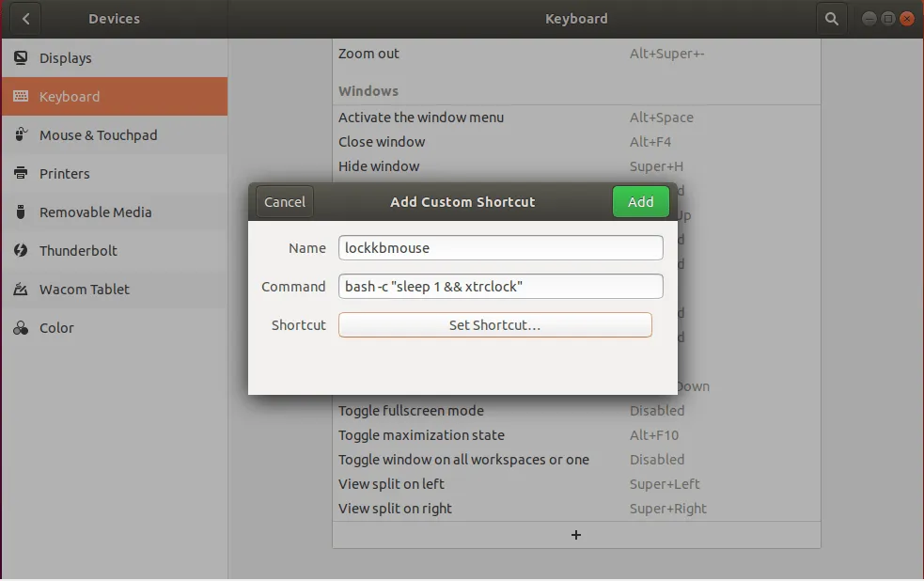Pick the View split on right row
This screenshot has width=924, height=581.
(x=575, y=509)
